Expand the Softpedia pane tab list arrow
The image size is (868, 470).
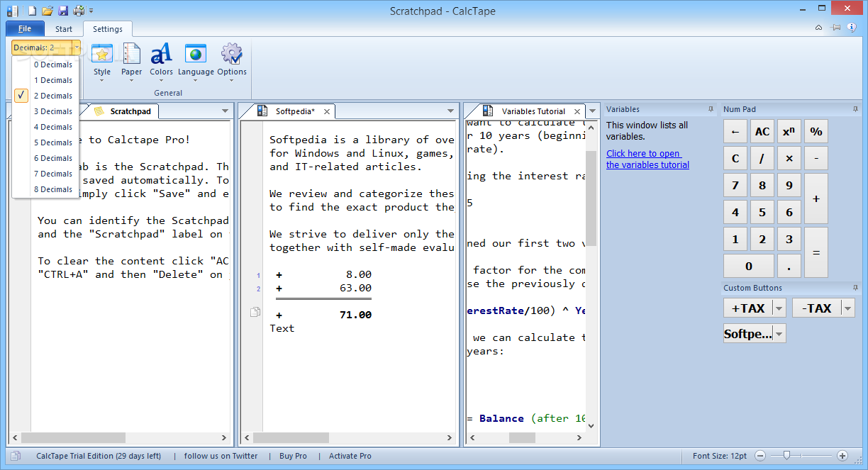[x=450, y=111]
